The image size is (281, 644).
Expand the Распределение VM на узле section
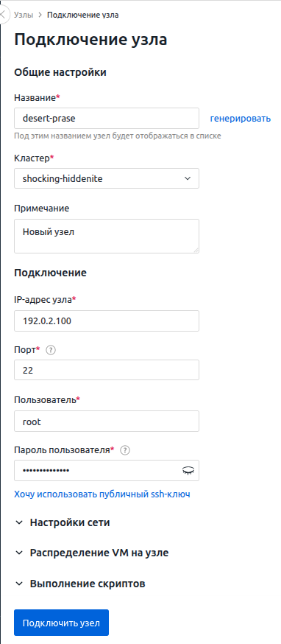[91, 553]
